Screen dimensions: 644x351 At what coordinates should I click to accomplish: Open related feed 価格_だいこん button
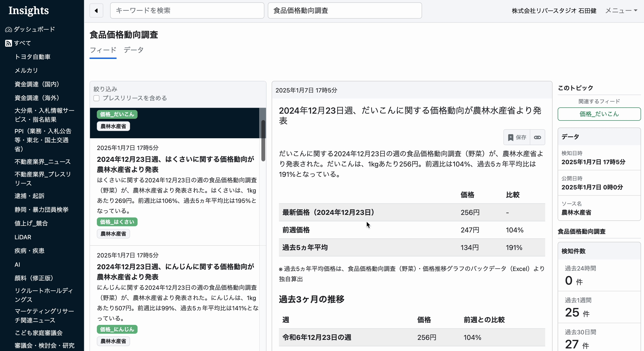[599, 114]
